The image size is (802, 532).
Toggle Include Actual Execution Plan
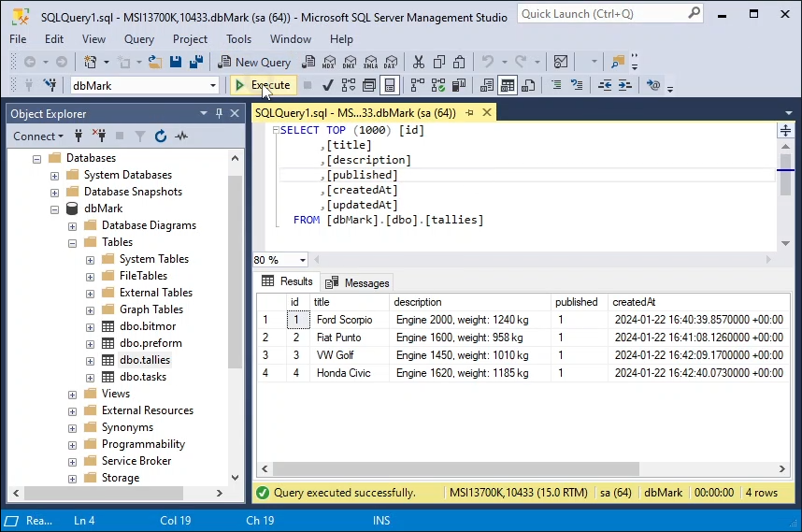(x=418, y=85)
